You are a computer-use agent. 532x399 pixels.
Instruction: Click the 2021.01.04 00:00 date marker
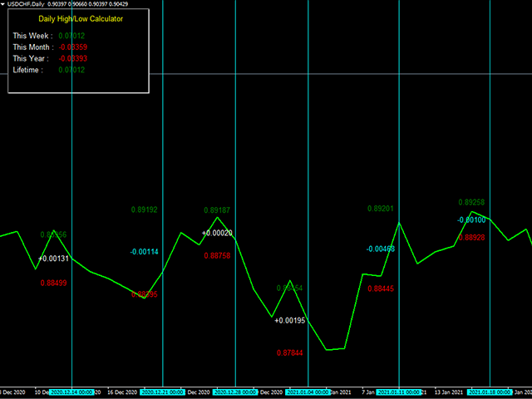[x=308, y=392]
